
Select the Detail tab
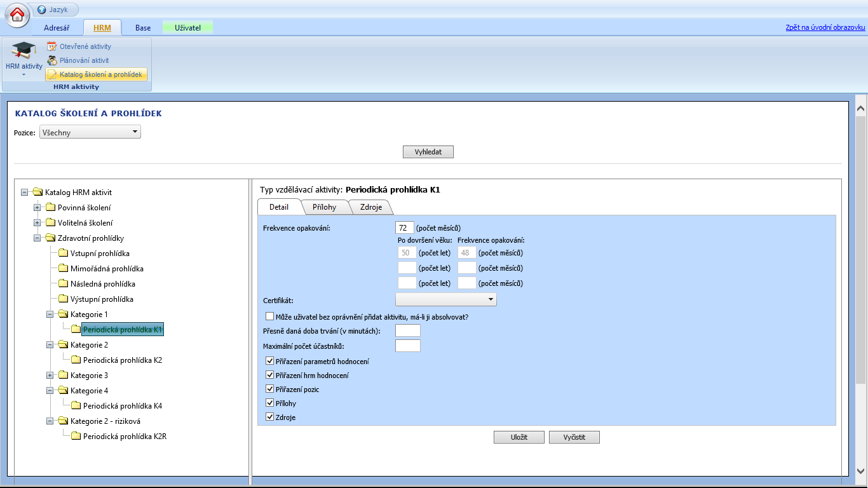click(279, 207)
